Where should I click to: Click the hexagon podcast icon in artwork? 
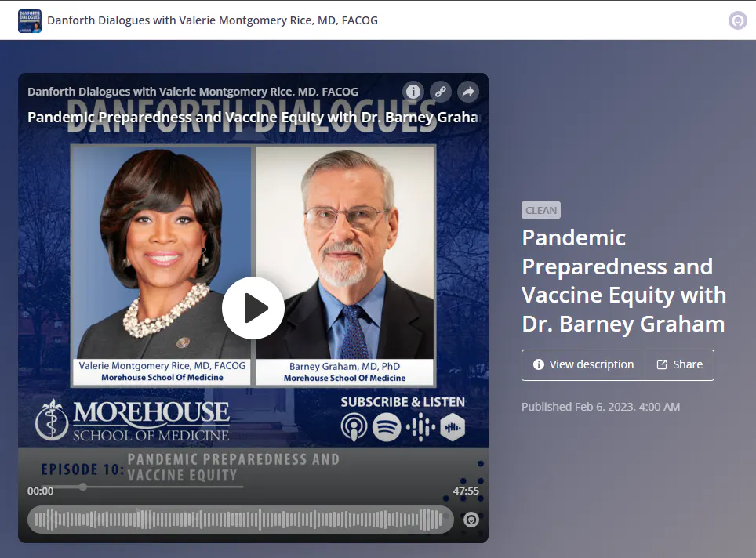(x=453, y=427)
